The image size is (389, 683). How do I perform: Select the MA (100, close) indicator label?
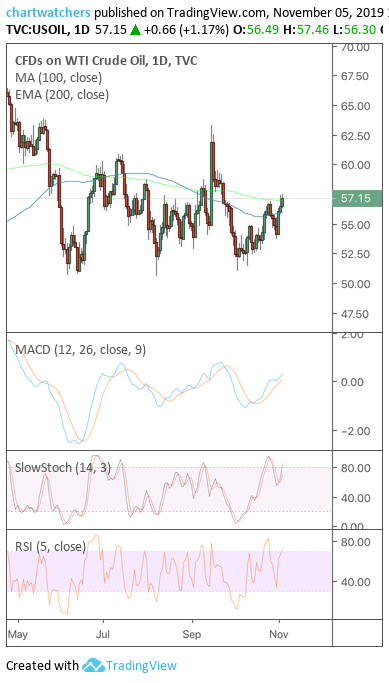point(58,78)
